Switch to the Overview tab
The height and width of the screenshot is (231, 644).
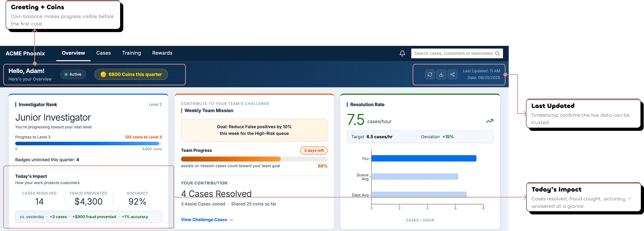(73, 53)
